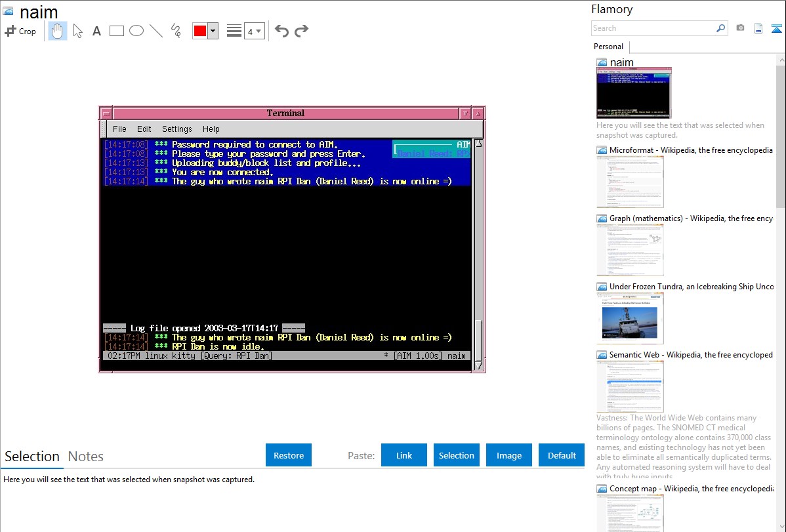The image size is (786, 532).
Task: Undo the last annotation
Action: tap(281, 31)
